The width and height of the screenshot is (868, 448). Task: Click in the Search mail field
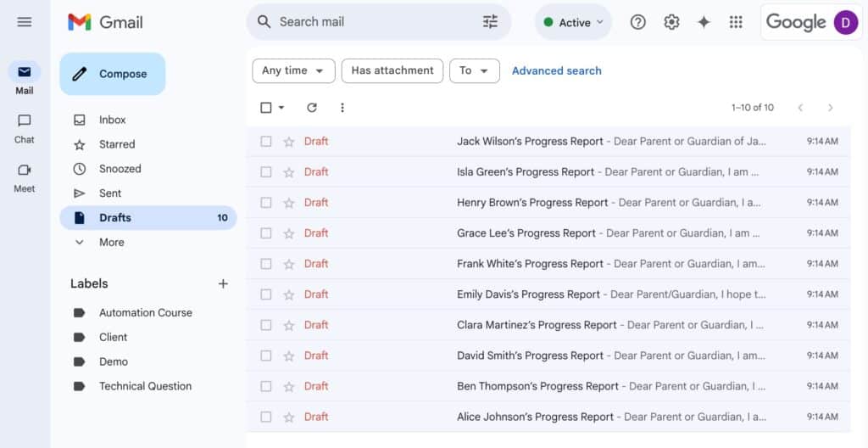point(373,22)
